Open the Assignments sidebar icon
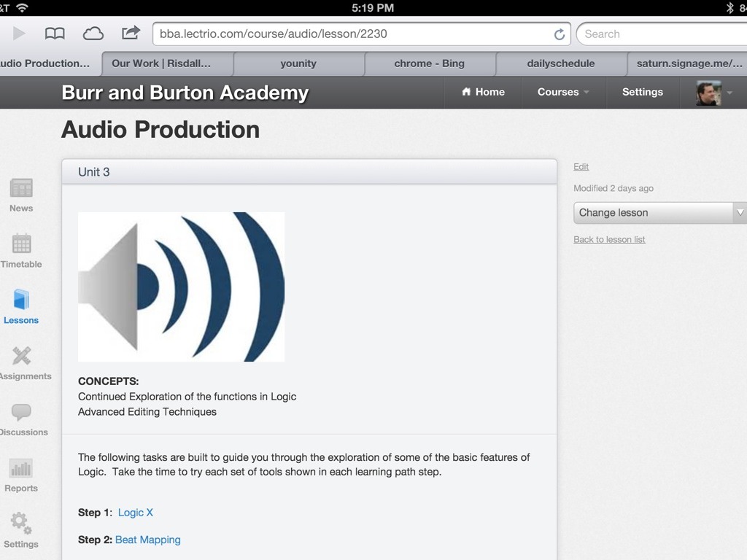 pyautogui.click(x=21, y=357)
